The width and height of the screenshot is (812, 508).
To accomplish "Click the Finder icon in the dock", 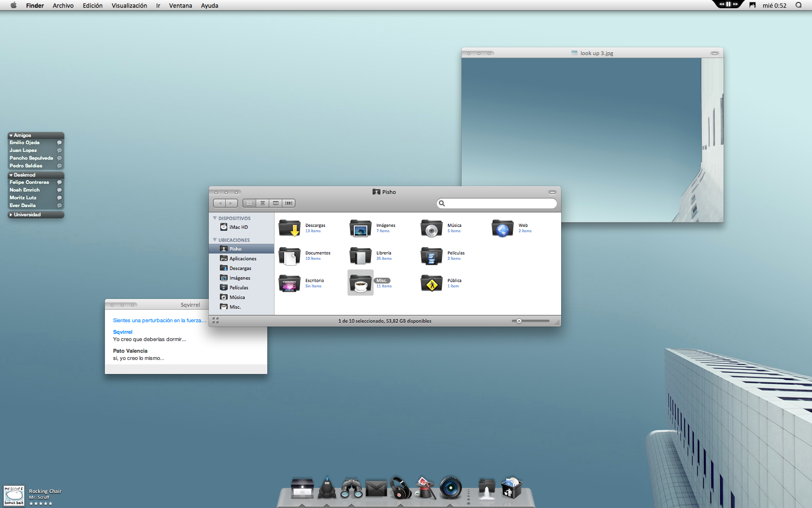I will (x=302, y=488).
